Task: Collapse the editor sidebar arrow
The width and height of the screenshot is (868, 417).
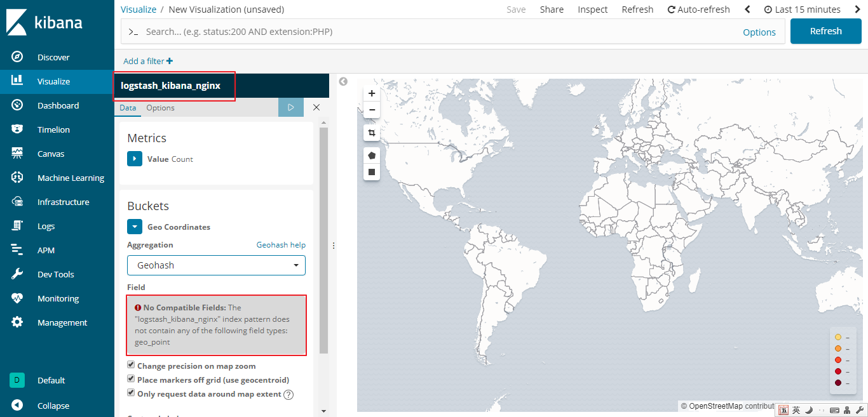Action: (343, 81)
